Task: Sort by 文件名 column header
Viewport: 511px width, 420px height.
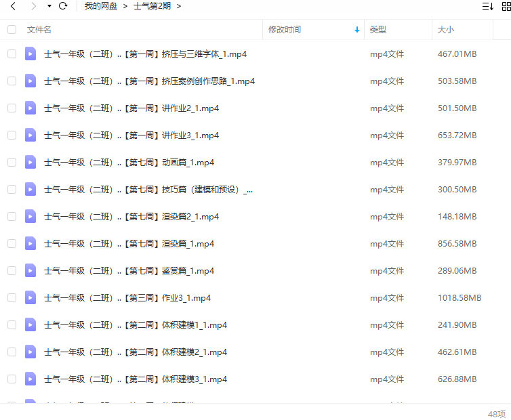Action: click(39, 30)
